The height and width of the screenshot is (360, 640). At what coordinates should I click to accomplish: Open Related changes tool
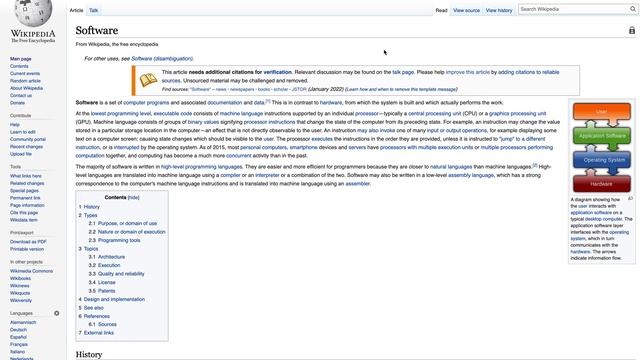[x=27, y=183]
